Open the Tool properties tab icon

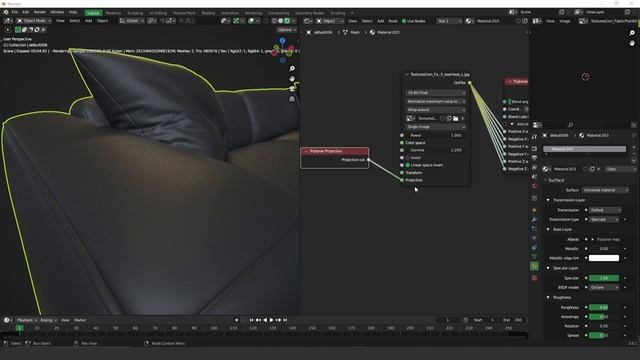point(534,137)
